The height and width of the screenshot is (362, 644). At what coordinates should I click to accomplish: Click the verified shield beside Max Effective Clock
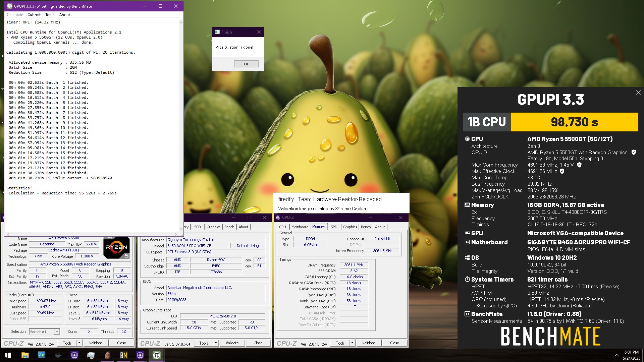(562, 171)
